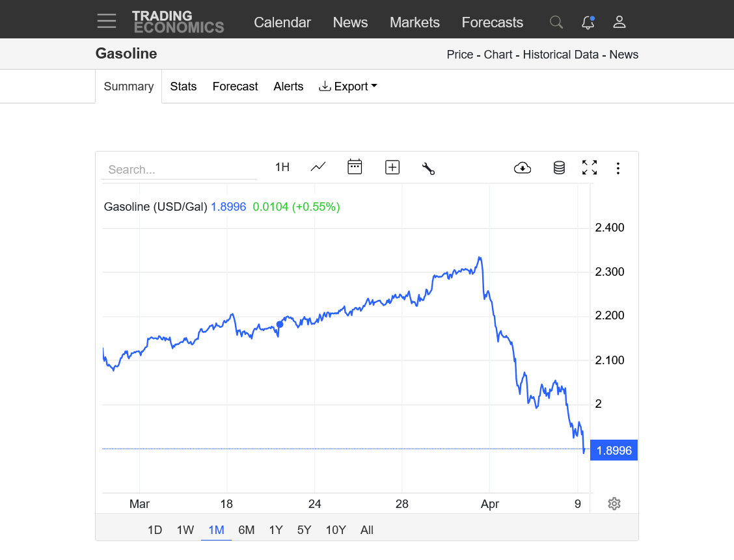Image resolution: width=734 pixels, height=560 pixels.
Task: Click the chart type line icon
Action: point(318,167)
